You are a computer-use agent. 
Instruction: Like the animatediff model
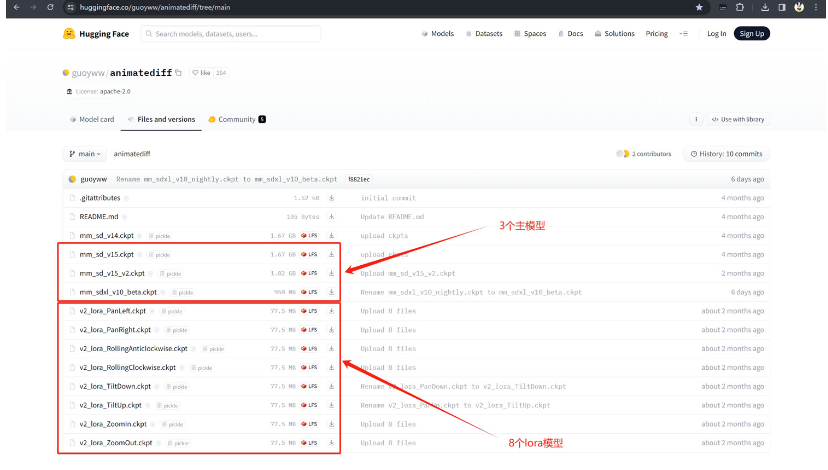coord(202,73)
